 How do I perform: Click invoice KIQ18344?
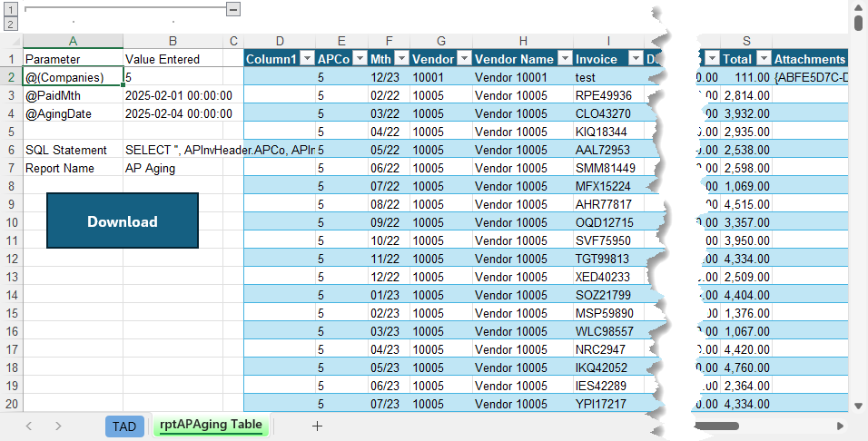pos(609,132)
